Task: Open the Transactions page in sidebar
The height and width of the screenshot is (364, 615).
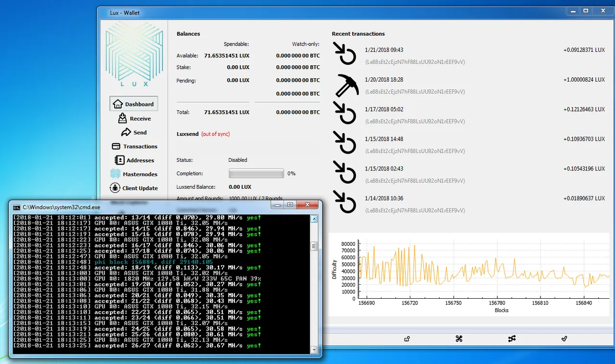Action: [134, 146]
